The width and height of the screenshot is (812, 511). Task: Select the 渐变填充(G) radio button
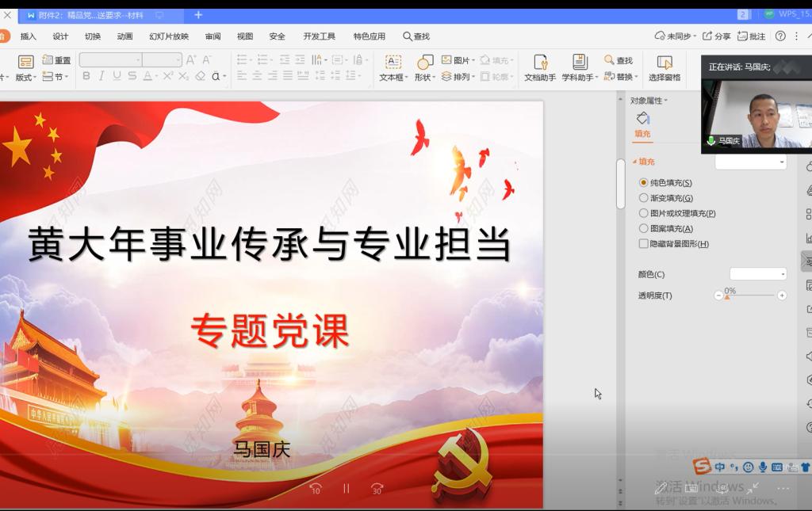click(x=644, y=198)
